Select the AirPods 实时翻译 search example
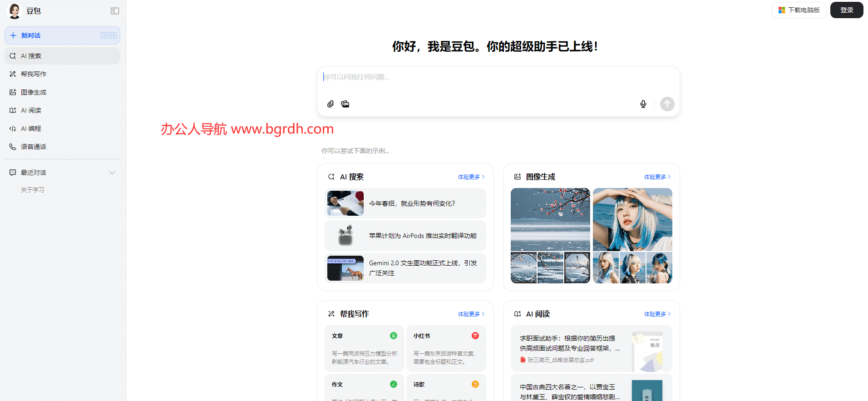868x401 pixels. tap(405, 236)
